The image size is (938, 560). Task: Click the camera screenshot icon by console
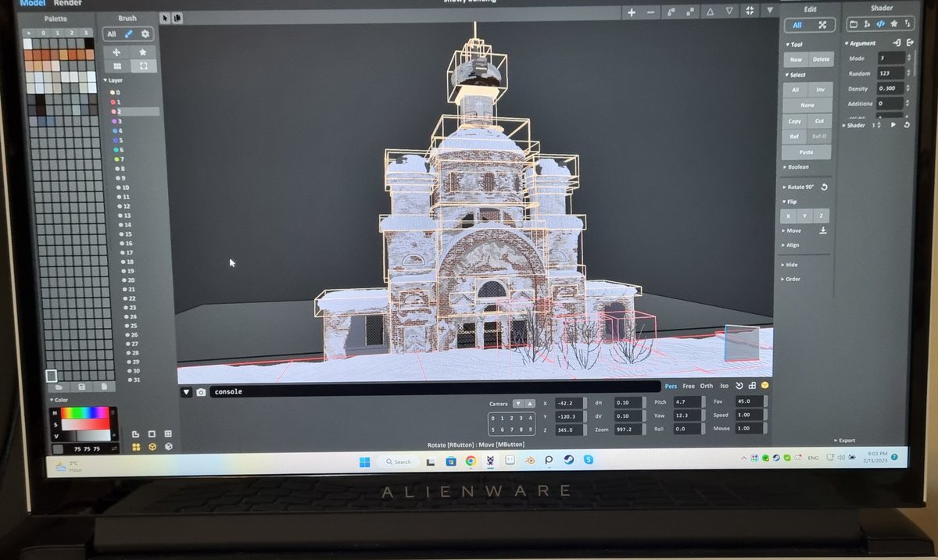pyautogui.click(x=201, y=392)
